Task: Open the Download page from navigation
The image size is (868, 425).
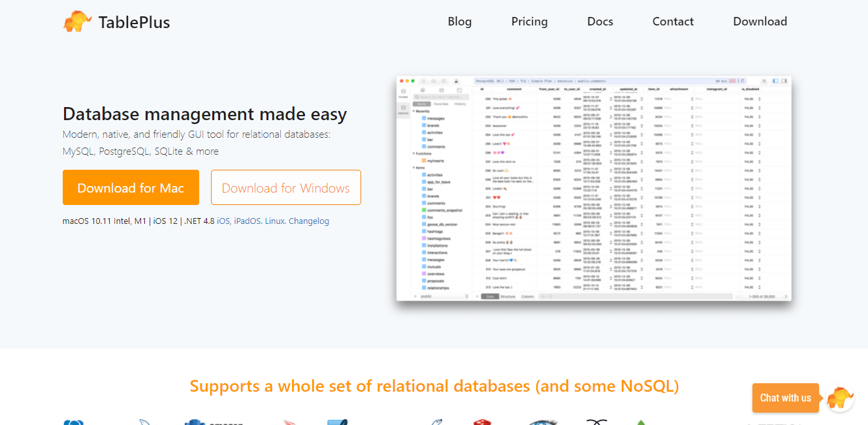Action: tap(760, 22)
